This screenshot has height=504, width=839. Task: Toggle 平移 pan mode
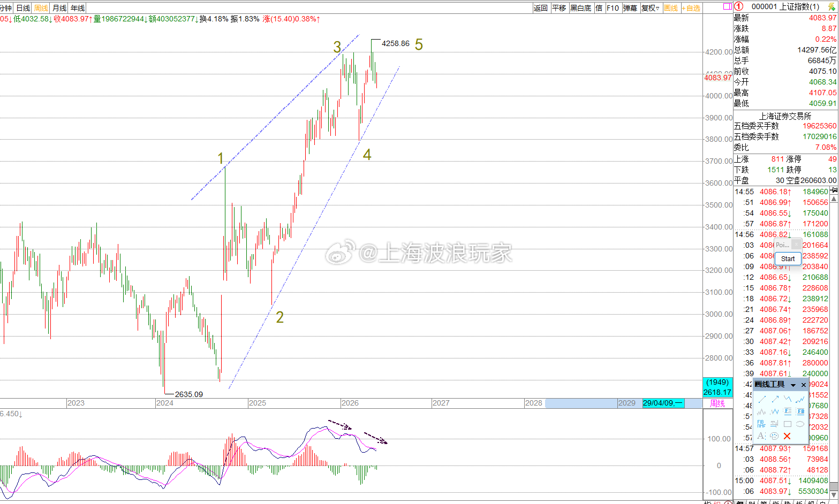click(559, 8)
